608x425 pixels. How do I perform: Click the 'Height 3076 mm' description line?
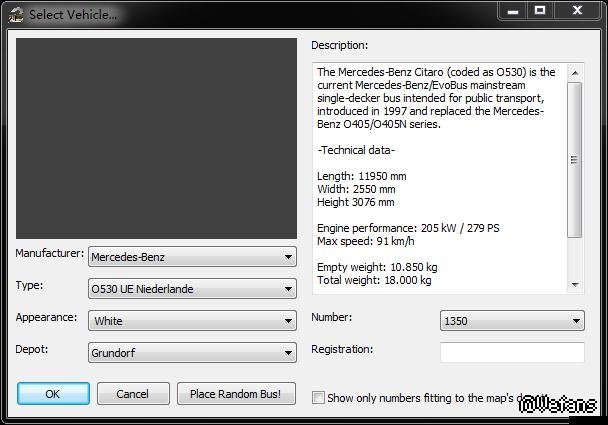[356, 202]
